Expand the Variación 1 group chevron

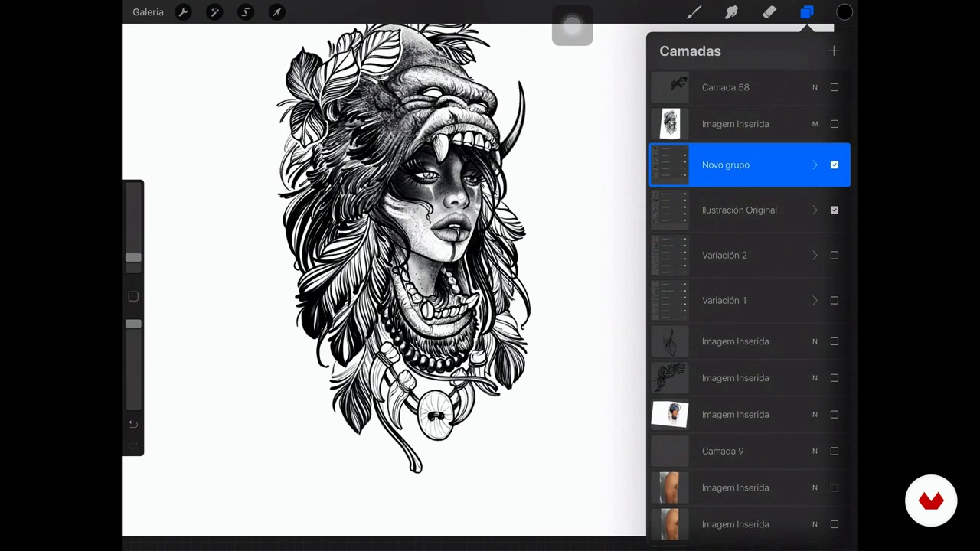point(815,300)
